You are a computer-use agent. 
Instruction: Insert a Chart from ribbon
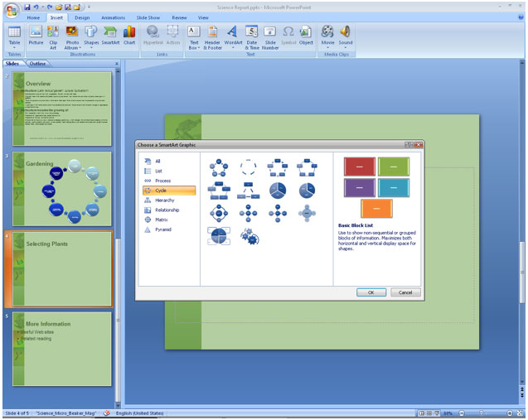(129, 34)
